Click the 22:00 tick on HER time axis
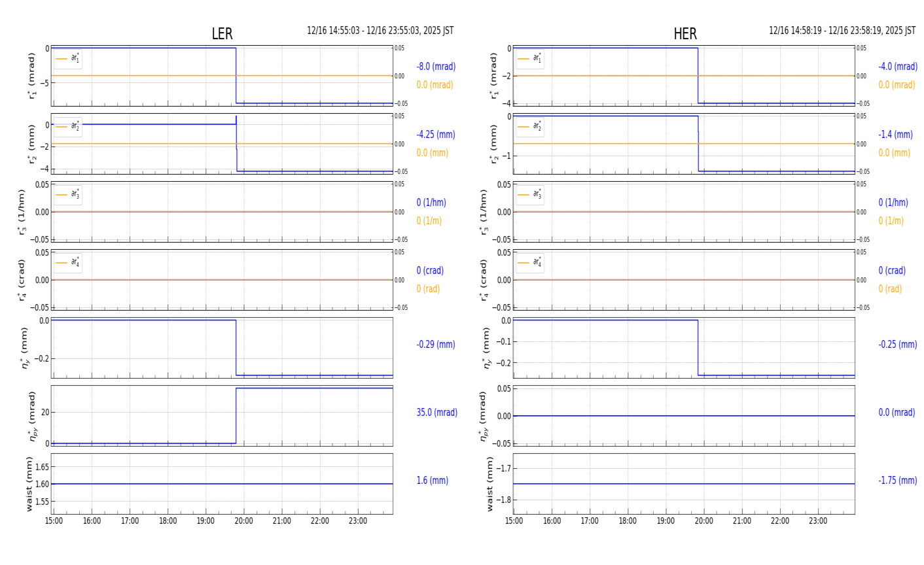 tap(780, 521)
